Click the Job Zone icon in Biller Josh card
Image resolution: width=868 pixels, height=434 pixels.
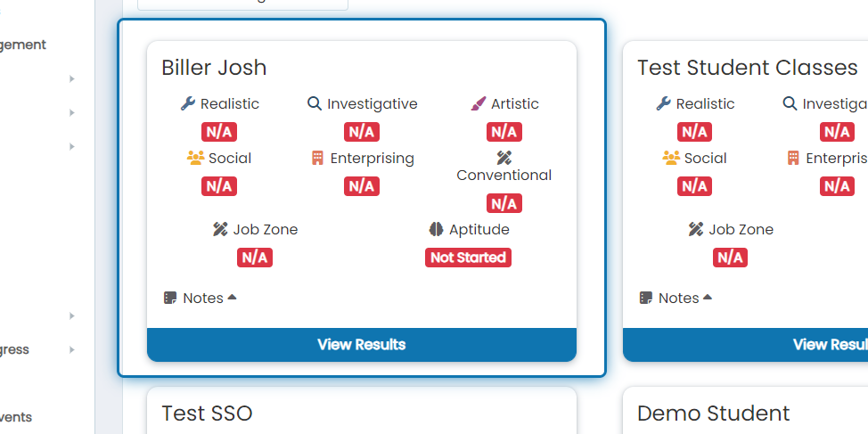click(x=220, y=229)
